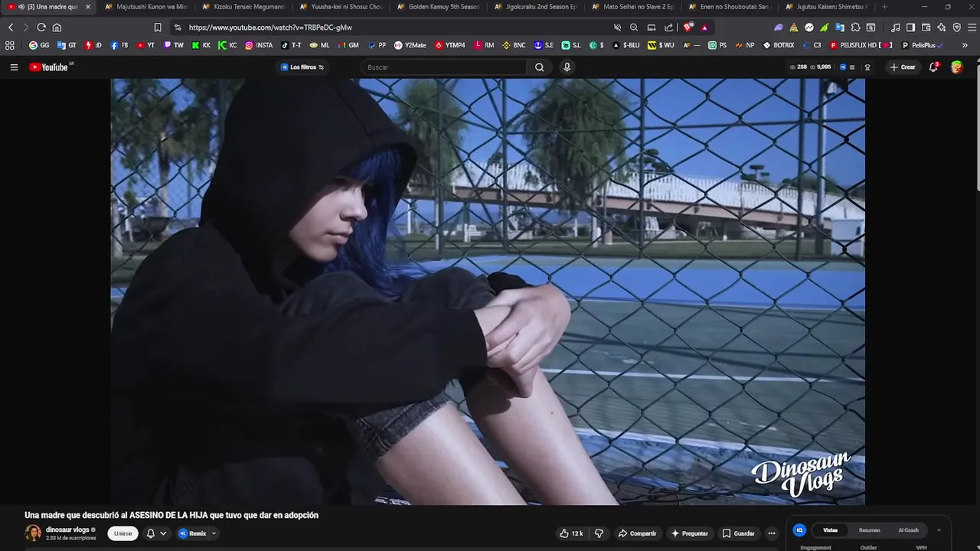
Task: Click the Crear button
Action: (903, 67)
